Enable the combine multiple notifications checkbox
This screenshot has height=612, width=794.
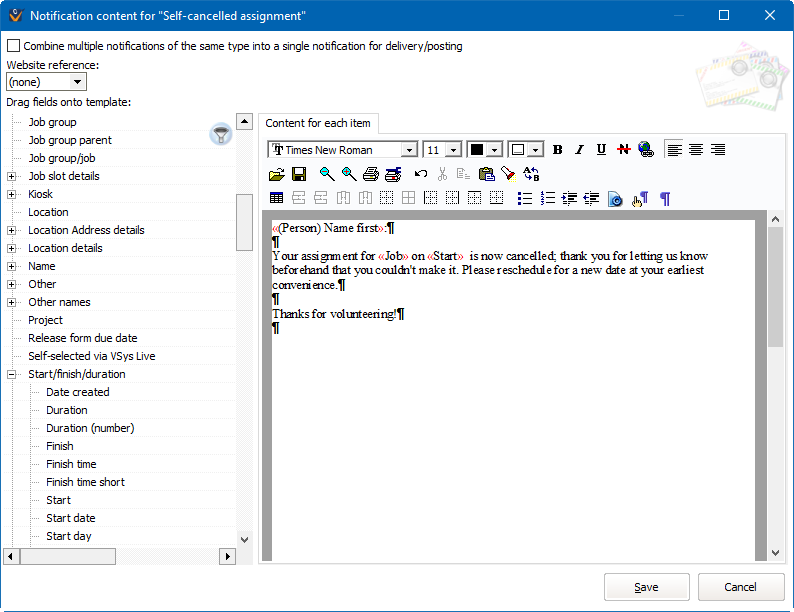click(13, 46)
